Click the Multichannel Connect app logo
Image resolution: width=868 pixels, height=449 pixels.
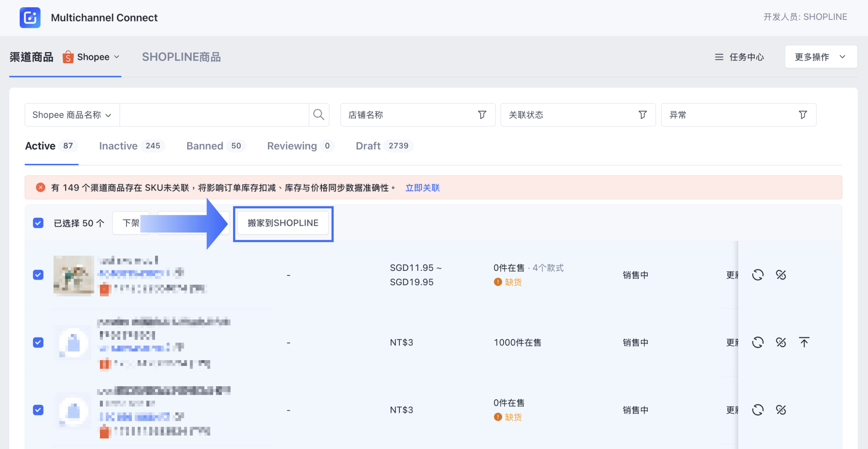point(30,18)
